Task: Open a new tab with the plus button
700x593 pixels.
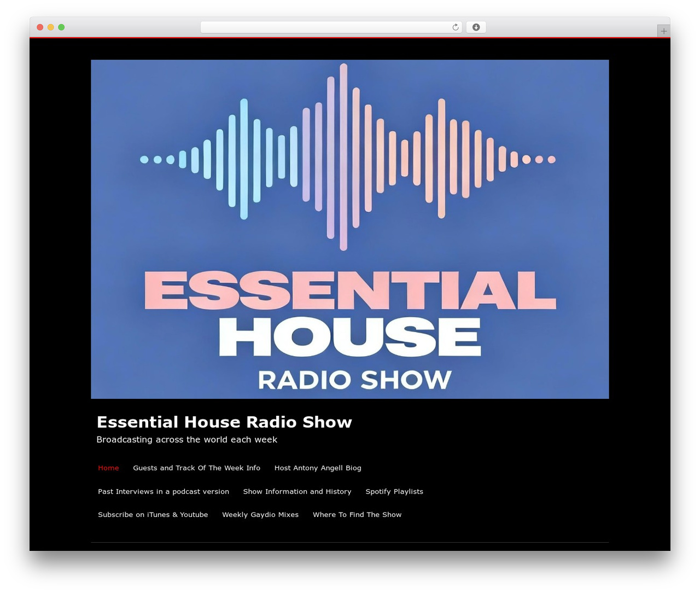Action: (663, 31)
